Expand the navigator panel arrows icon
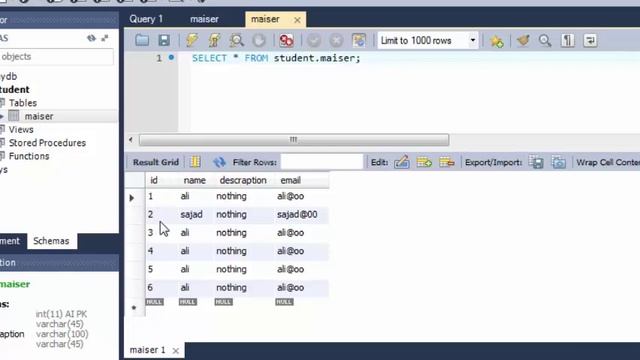Viewport: 640px width, 360px height. 105,38
